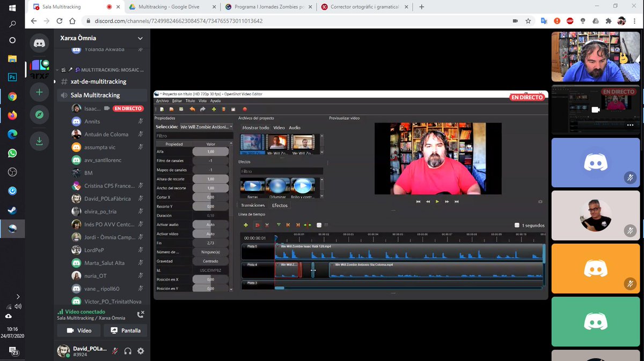Click the Gravedad value Centrado
Screen dimensions: 644x361
pyautogui.click(x=210, y=261)
